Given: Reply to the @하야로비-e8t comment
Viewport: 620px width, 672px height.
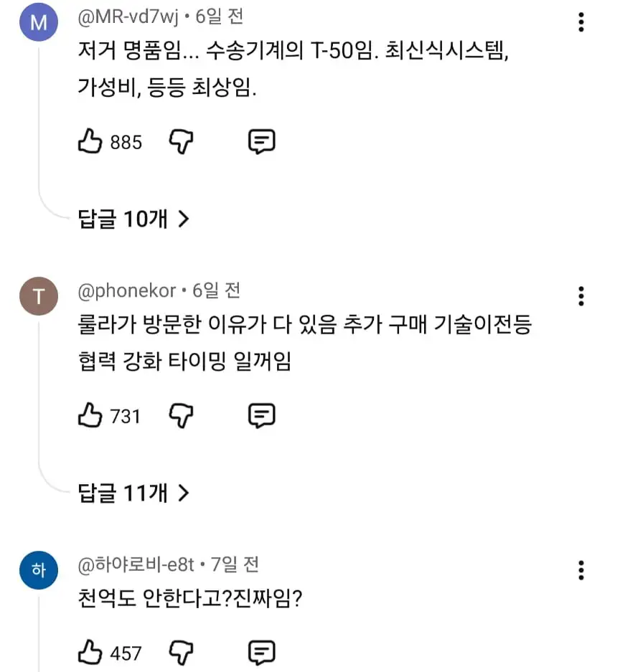Looking at the screenshot, I should [x=261, y=653].
